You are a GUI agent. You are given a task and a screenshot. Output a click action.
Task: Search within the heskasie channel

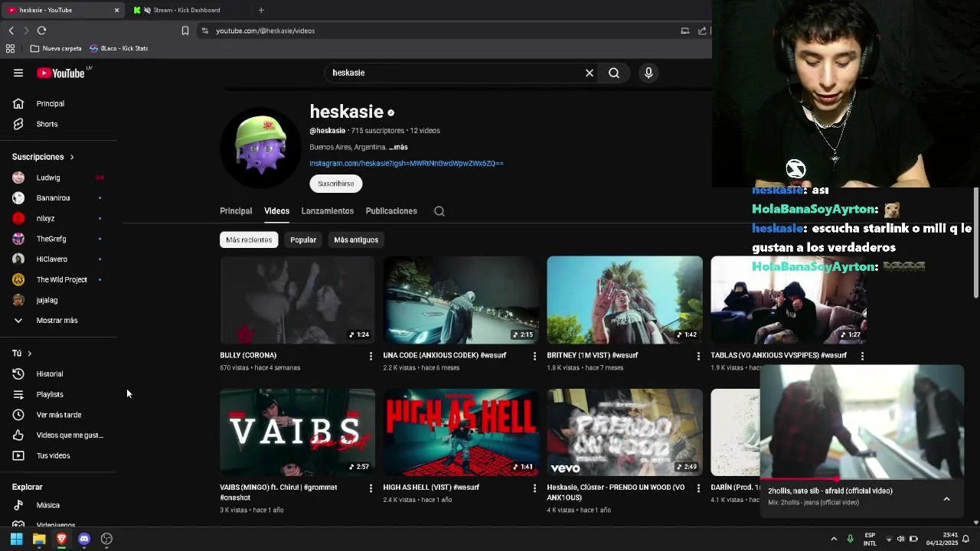click(x=439, y=211)
